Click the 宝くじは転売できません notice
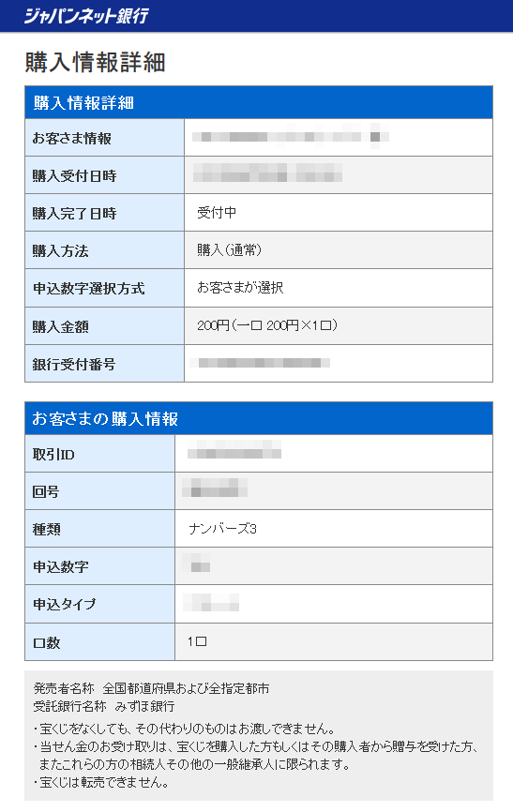Image resolution: width=513 pixels, height=812 pixels. (x=101, y=782)
